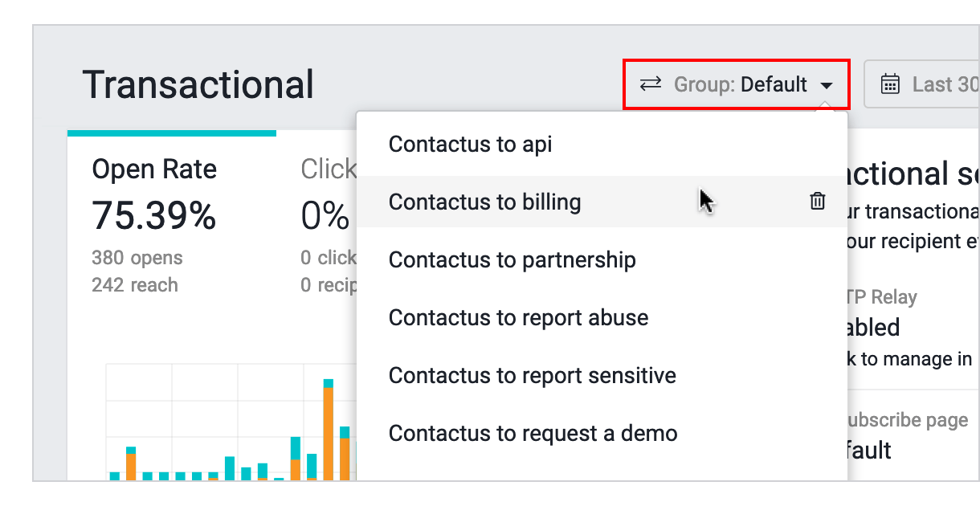
Task: Click the swap arrows icon beside Group
Action: point(651,84)
